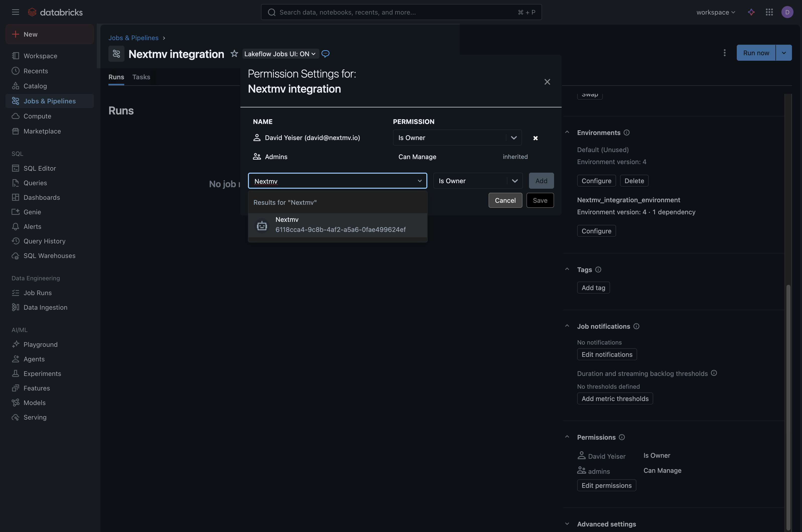Open the hamburger navigation menu
The image size is (802, 532).
point(15,12)
